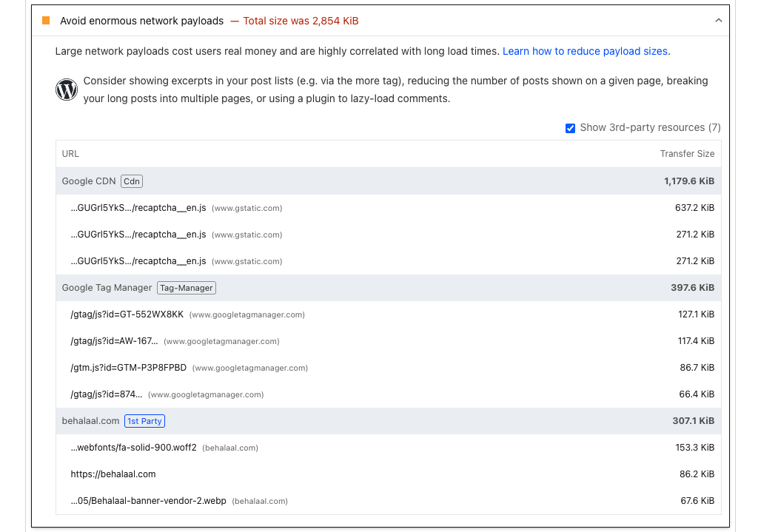758x532 pixels.
Task: Click the 67.6 KiB transfer size value
Action: tap(697, 501)
